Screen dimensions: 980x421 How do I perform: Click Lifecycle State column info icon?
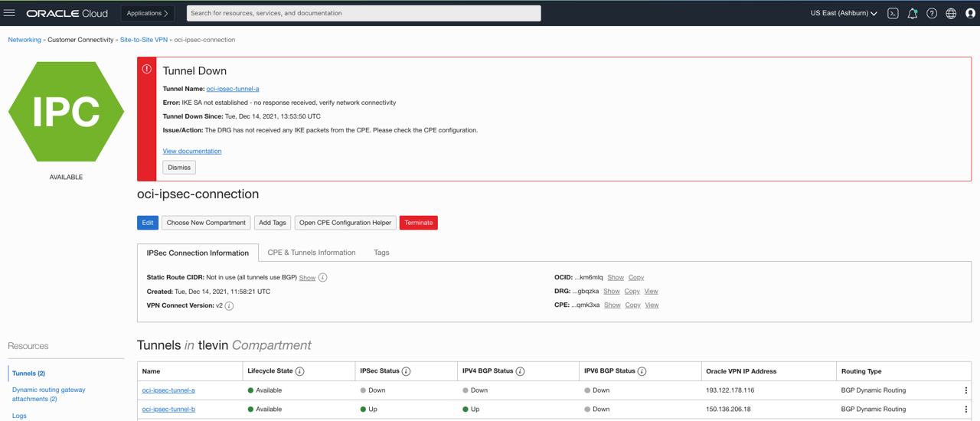click(300, 371)
